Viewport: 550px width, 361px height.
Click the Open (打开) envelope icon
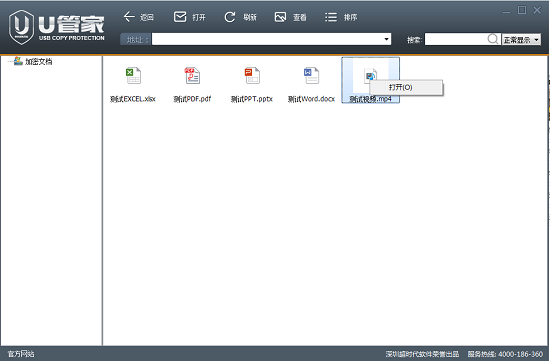pos(180,16)
